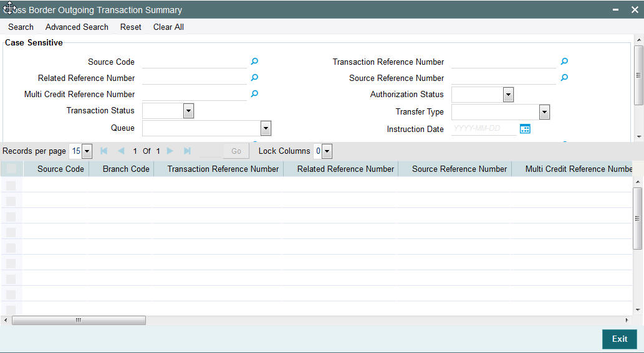Click the Source Code input field
Screen dimensions: 644x353
[x=195, y=62]
